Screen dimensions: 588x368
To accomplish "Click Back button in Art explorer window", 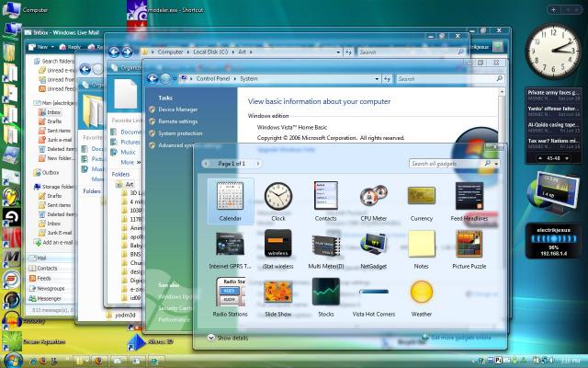I will pyautogui.click(x=114, y=52).
